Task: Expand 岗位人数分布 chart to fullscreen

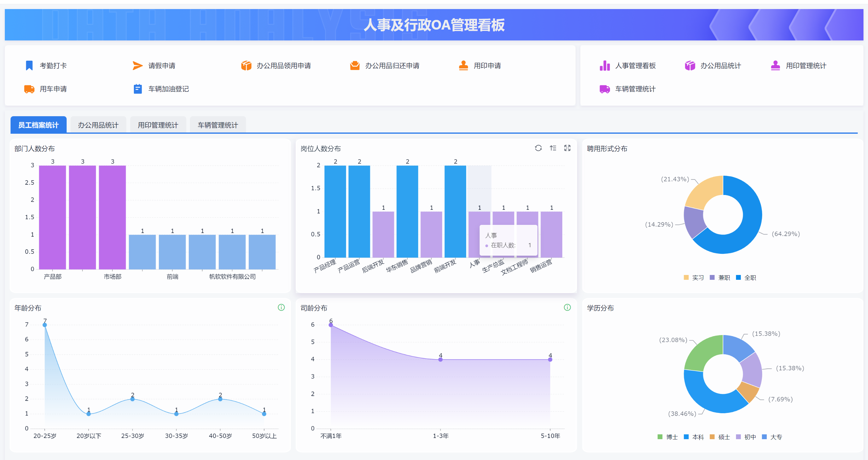Action: (567, 148)
